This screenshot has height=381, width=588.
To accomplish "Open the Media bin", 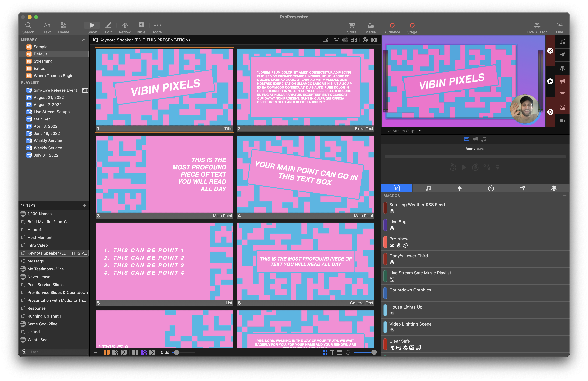I will coord(370,27).
